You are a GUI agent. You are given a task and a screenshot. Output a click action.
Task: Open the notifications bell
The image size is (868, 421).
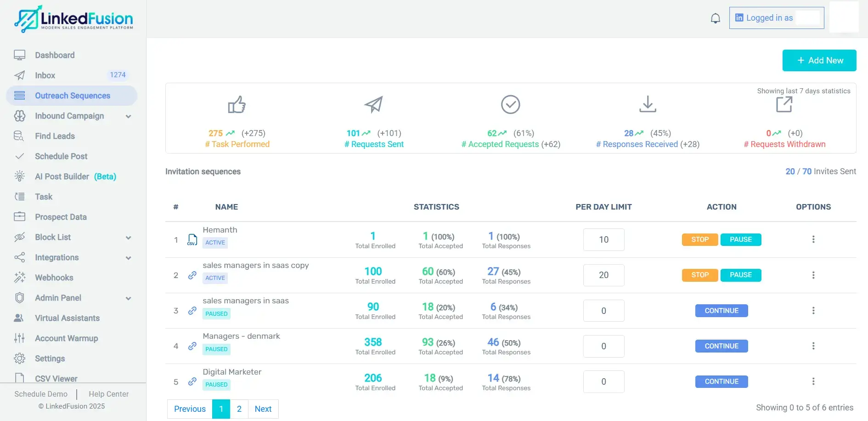click(x=716, y=18)
